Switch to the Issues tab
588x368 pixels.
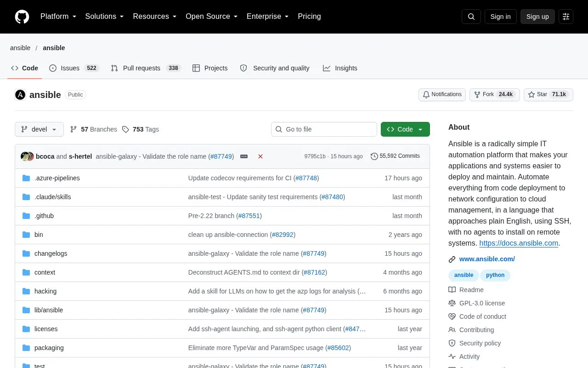pyautogui.click(x=74, y=68)
